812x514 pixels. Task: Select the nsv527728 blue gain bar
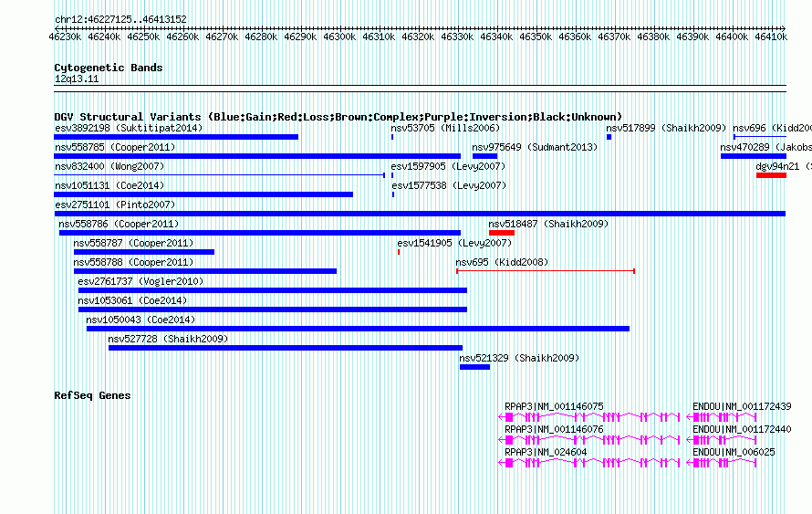tap(286, 348)
